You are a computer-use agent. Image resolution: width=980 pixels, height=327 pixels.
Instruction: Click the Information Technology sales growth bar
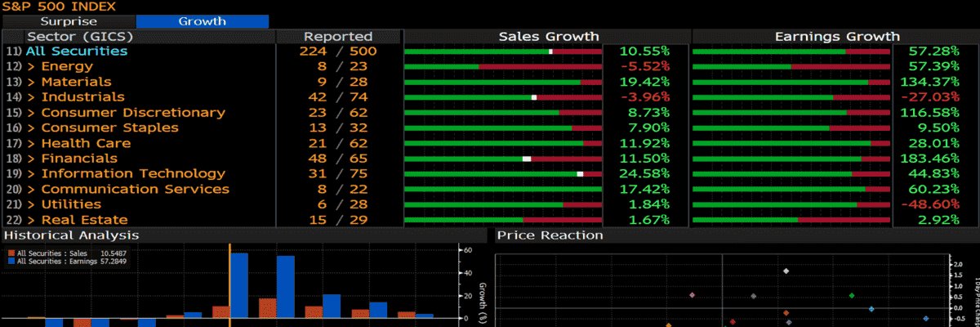coord(503,173)
